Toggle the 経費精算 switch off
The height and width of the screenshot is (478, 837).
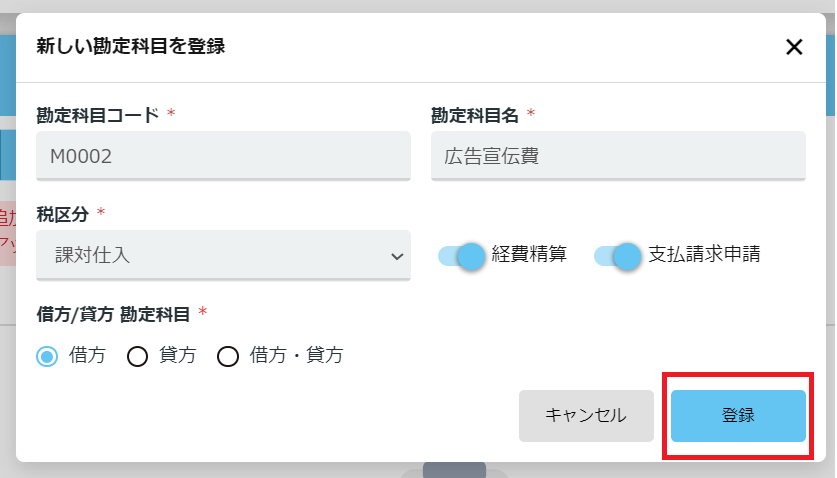click(461, 256)
